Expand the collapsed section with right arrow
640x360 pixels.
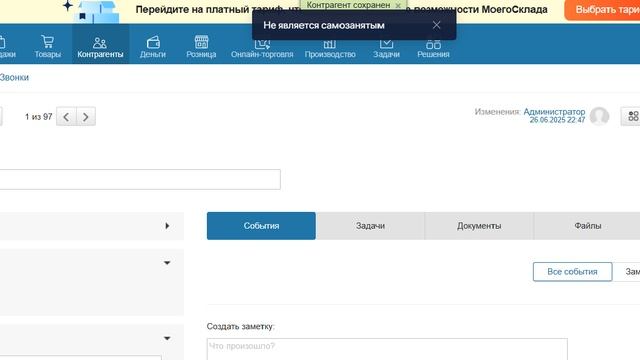[167, 226]
